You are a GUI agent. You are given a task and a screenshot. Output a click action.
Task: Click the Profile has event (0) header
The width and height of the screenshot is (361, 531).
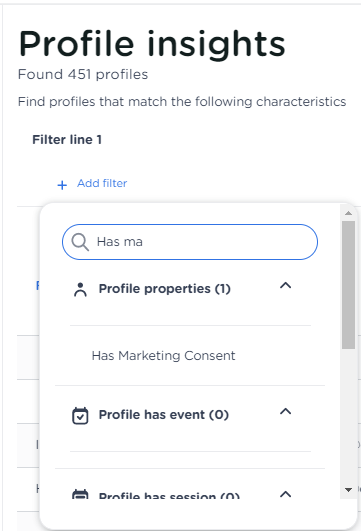164,415
